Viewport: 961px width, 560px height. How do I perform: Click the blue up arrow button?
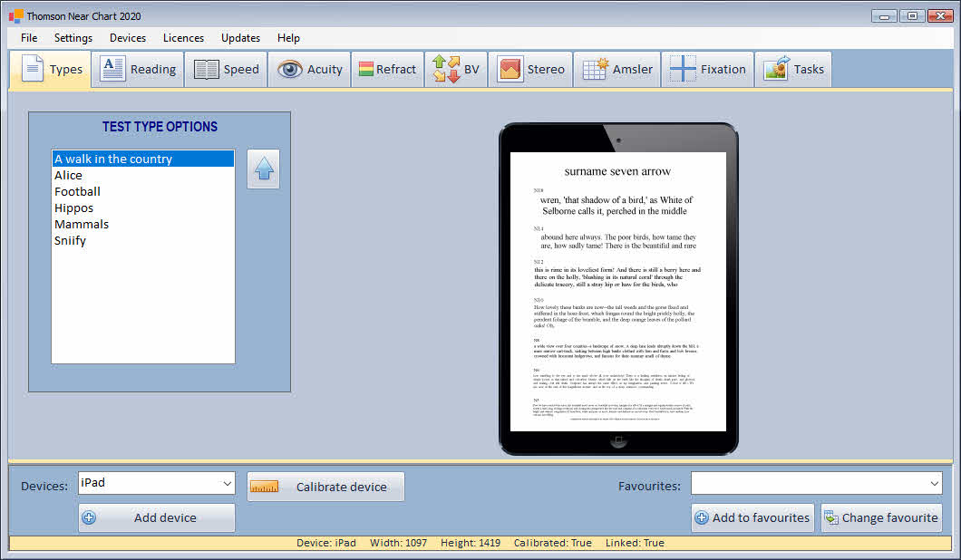click(264, 169)
